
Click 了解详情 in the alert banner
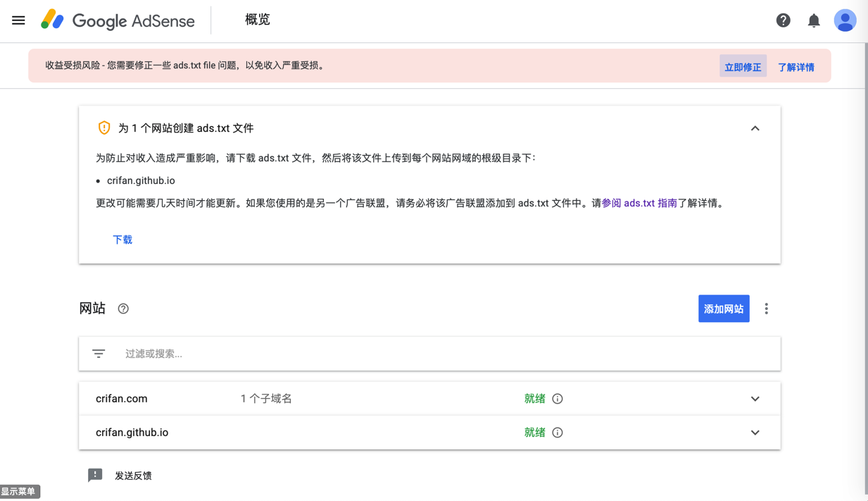796,67
